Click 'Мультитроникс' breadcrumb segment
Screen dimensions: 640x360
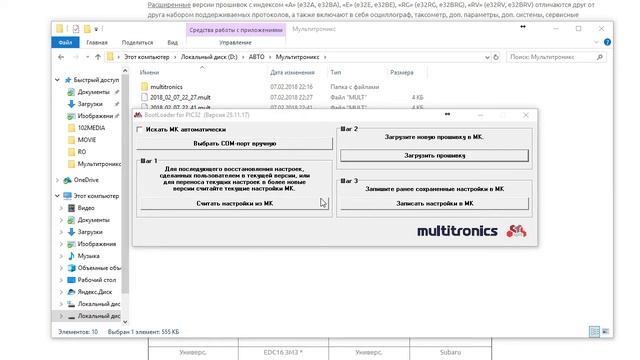pyautogui.click(x=297, y=57)
